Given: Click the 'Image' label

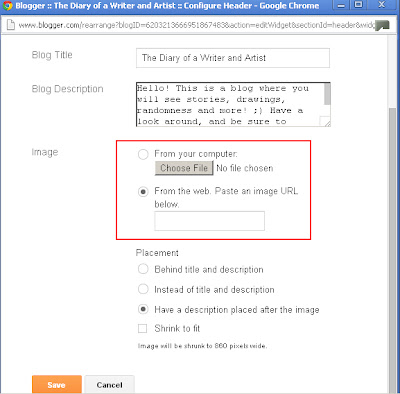Looking at the screenshot, I should click(45, 152).
